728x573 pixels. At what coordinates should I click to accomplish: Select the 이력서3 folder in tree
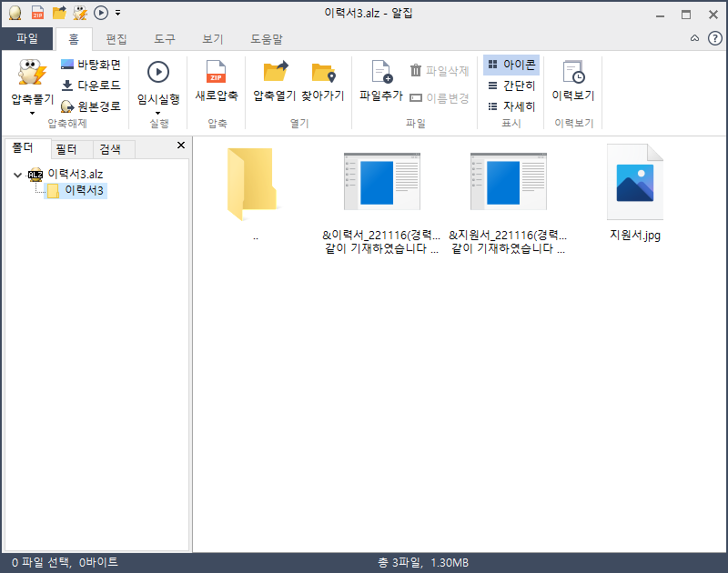click(76, 190)
